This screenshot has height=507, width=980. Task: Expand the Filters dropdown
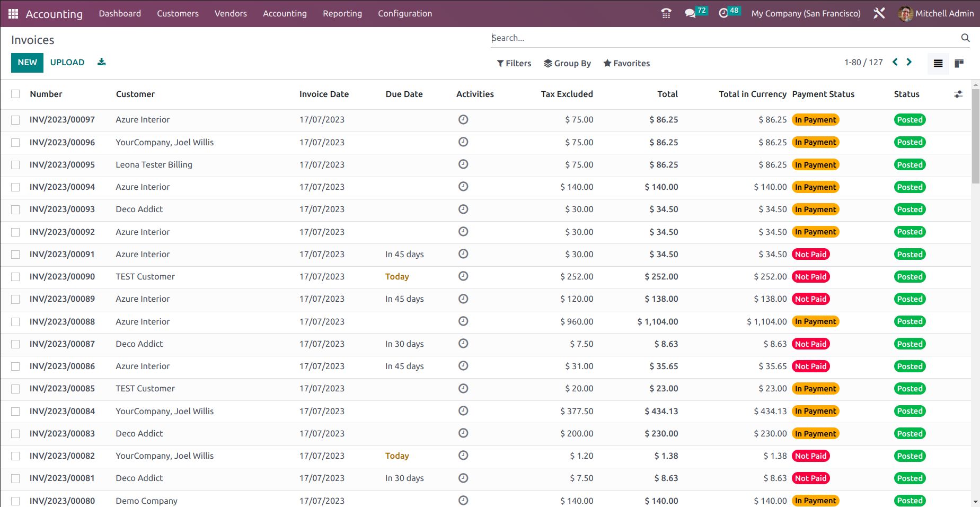(514, 63)
